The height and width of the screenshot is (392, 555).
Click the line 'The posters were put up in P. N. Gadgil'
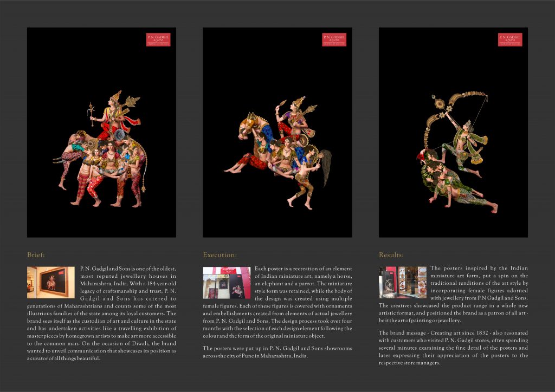pyautogui.click(x=277, y=348)
